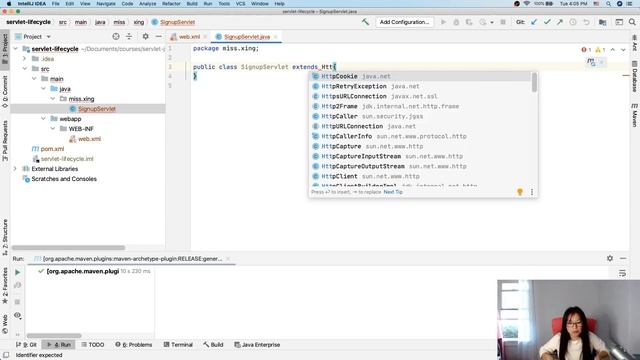
Task: Toggle the eye icon in Run panel
Action: click(x=18, y=316)
